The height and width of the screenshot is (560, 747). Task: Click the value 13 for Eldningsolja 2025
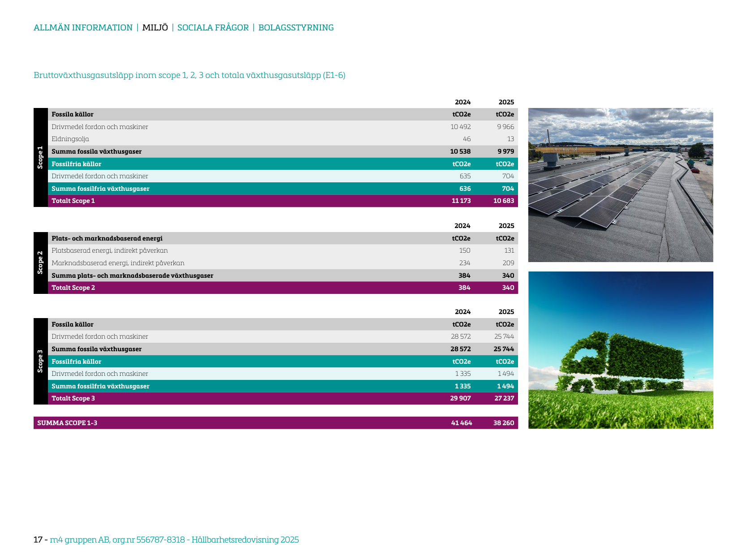click(x=511, y=139)
